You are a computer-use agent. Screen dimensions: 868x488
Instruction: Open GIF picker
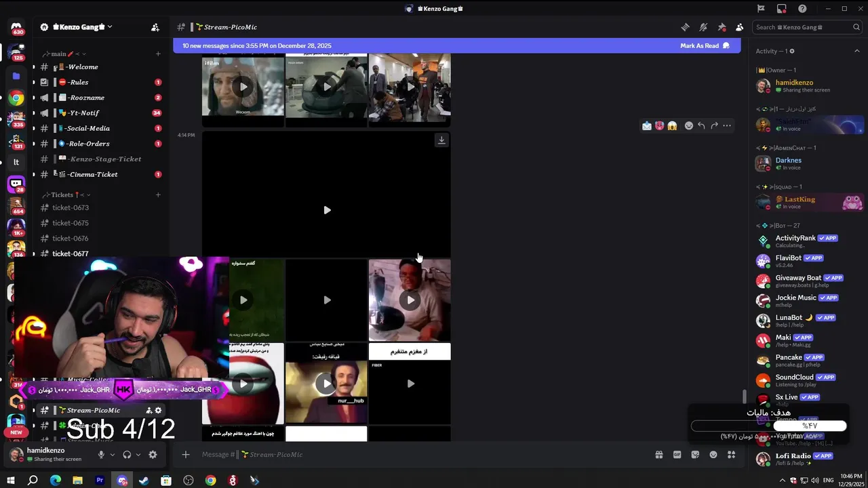(677, 455)
